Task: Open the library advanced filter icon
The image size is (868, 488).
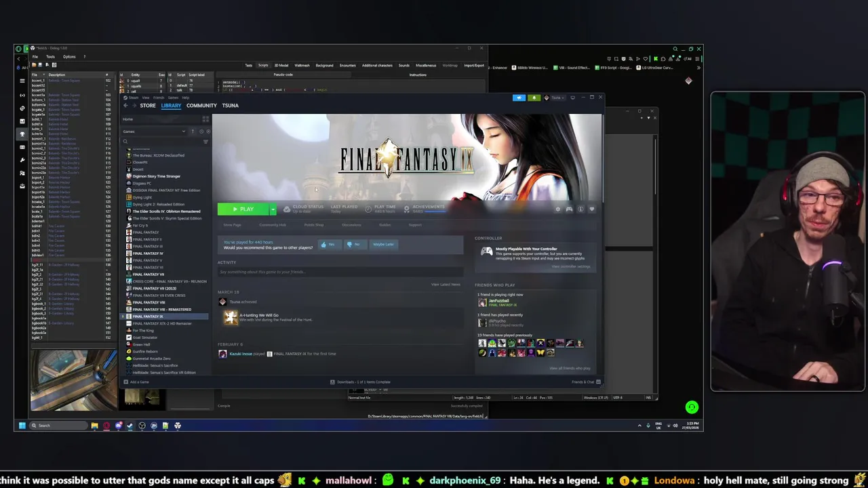Action: 205,142
